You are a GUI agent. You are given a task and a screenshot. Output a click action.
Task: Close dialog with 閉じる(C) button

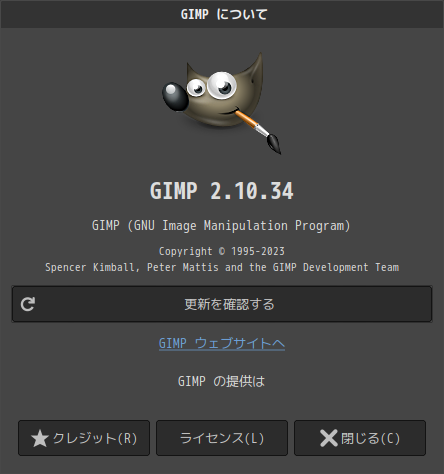click(360, 438)
